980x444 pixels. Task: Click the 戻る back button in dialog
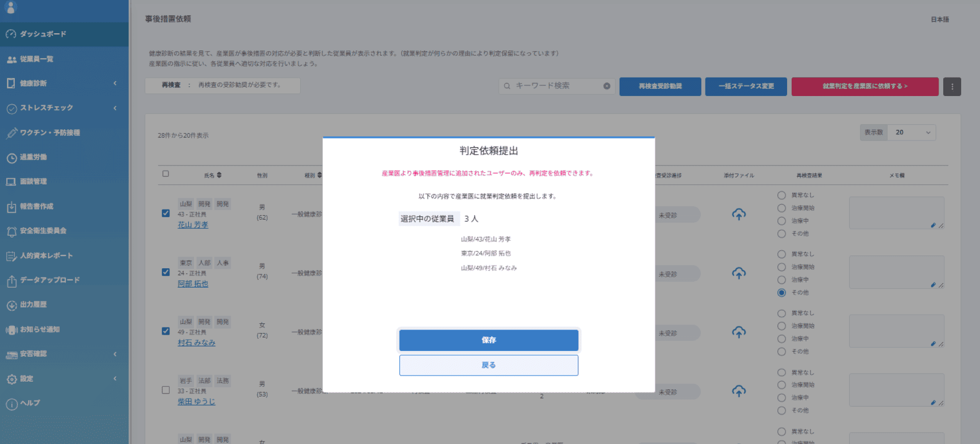488,365
